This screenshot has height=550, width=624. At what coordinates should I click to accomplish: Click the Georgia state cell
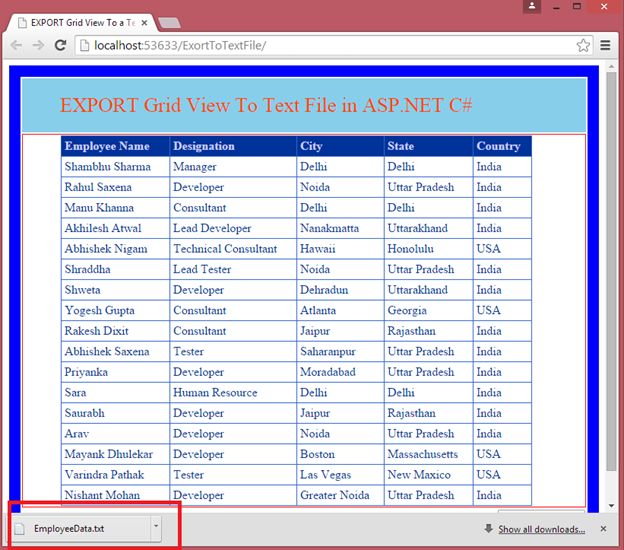pyautogui.click(x=429, y=310)
